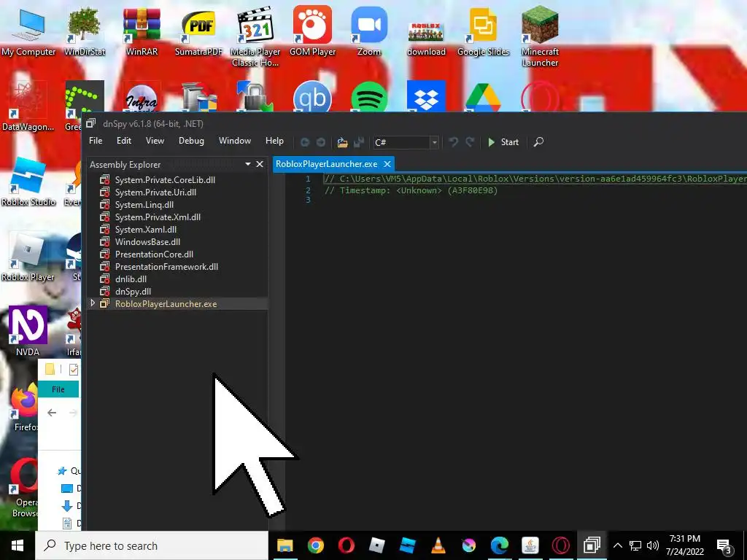The height and width of the screenshot is (560, 747).
Task: Expand the RobloxPlayerLauncher.exe tree node
Action: coord(93,303)
